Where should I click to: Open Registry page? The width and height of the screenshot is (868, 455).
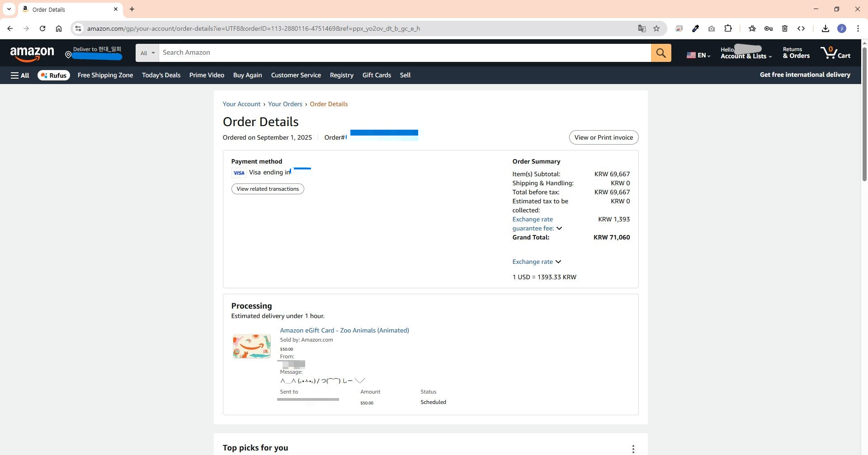tap(342, 75)
